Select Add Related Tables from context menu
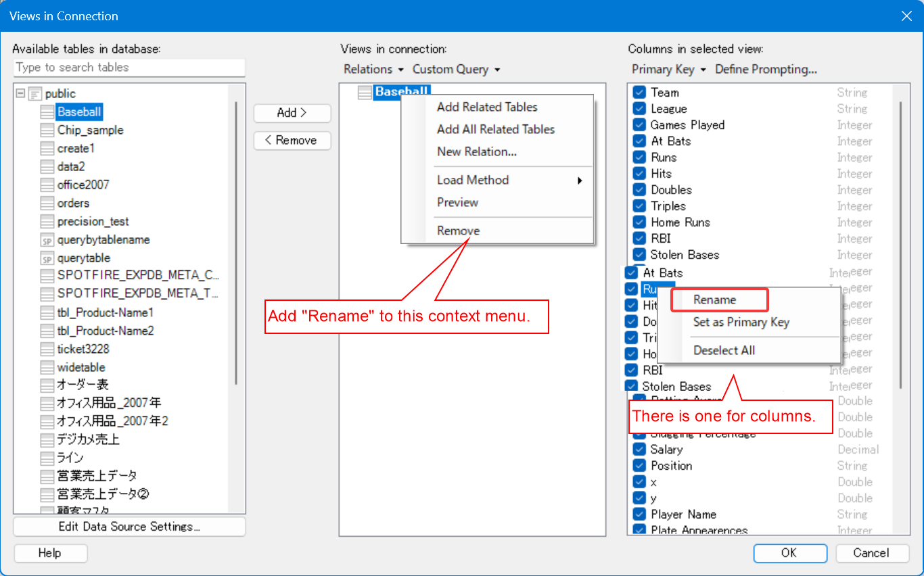The width and height of the screenshot is (924, 576). [487, 107]
